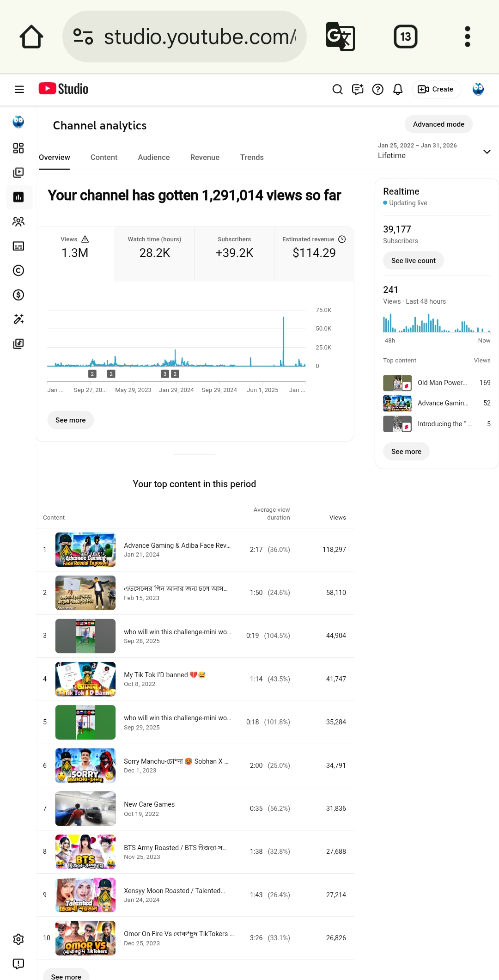Click the Realtime 48-hour views bar chart
Viewport: 499px width, 980px height.
coord(437,323)
